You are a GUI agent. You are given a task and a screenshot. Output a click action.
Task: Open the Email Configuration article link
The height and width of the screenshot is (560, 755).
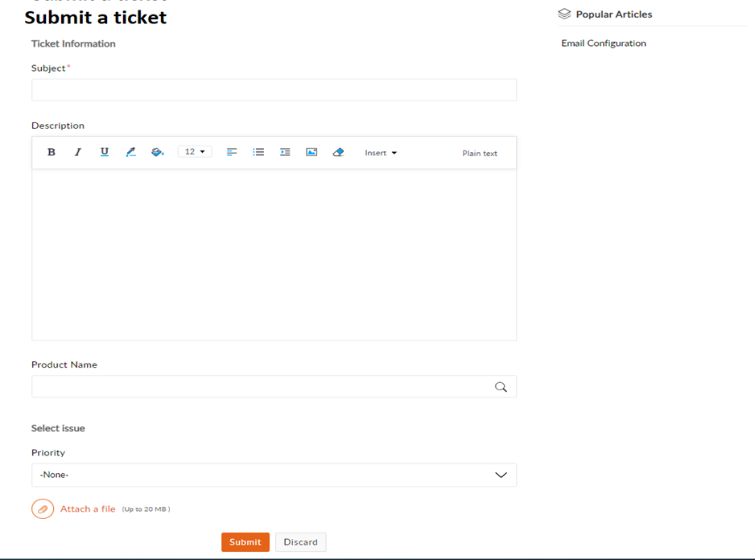(x=604, y=43)
